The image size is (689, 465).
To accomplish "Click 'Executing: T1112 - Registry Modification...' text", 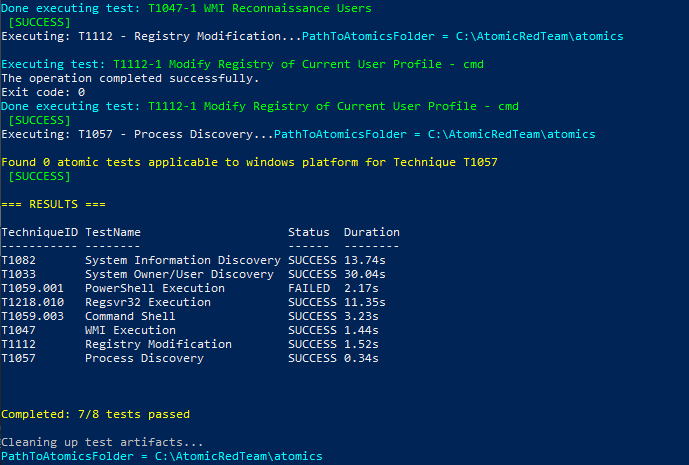I will click(152, 36).
